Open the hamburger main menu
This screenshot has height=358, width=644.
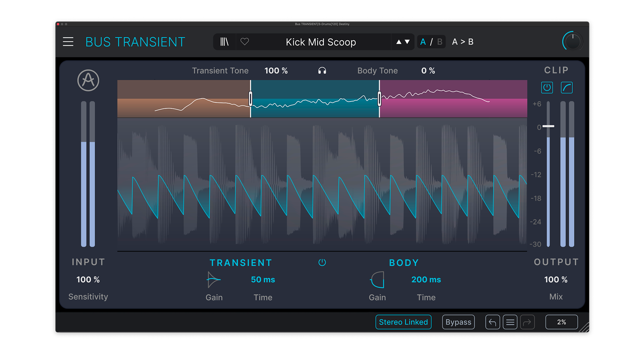coord(68,42)
